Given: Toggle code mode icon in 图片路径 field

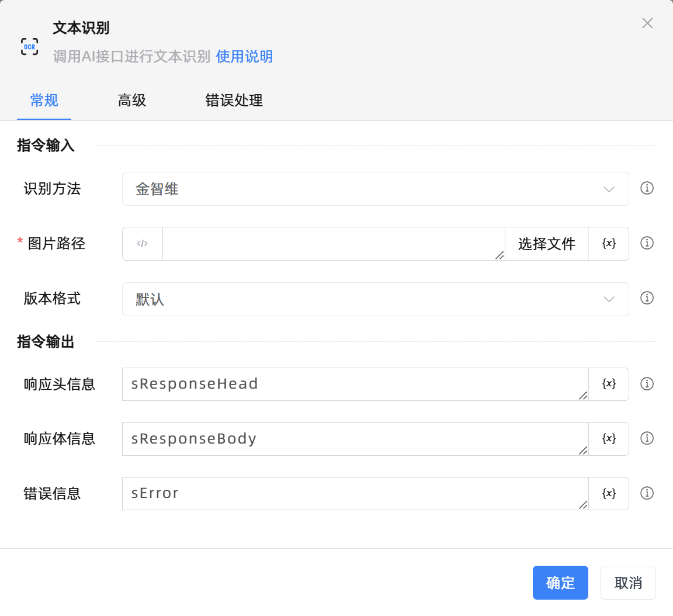Looking at the screenshot, I should [x=143, y=244].
